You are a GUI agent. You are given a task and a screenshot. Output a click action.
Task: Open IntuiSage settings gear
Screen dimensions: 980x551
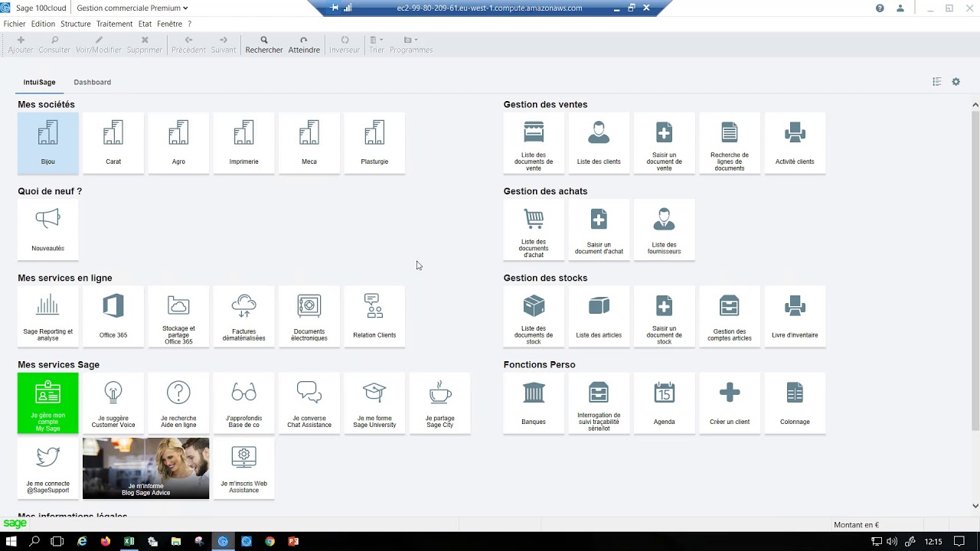[955, 82]
